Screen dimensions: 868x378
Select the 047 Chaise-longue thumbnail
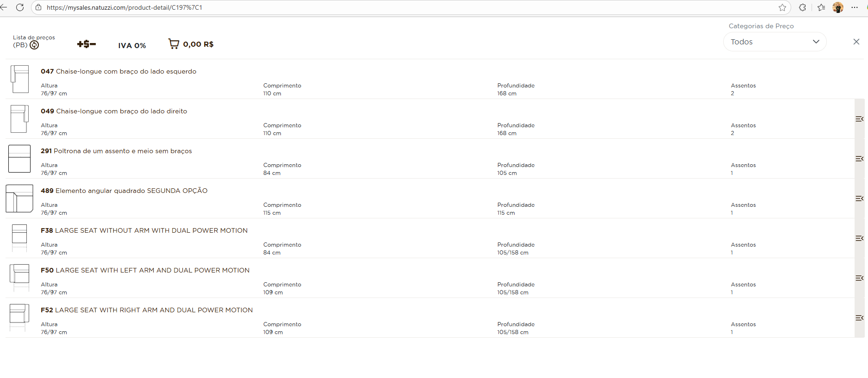coord(20,79)
